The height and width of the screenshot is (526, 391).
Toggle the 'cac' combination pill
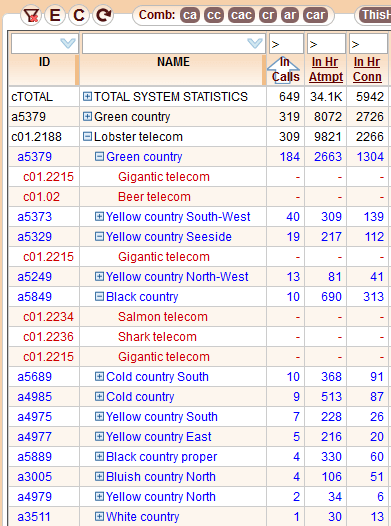pos(241,15)
